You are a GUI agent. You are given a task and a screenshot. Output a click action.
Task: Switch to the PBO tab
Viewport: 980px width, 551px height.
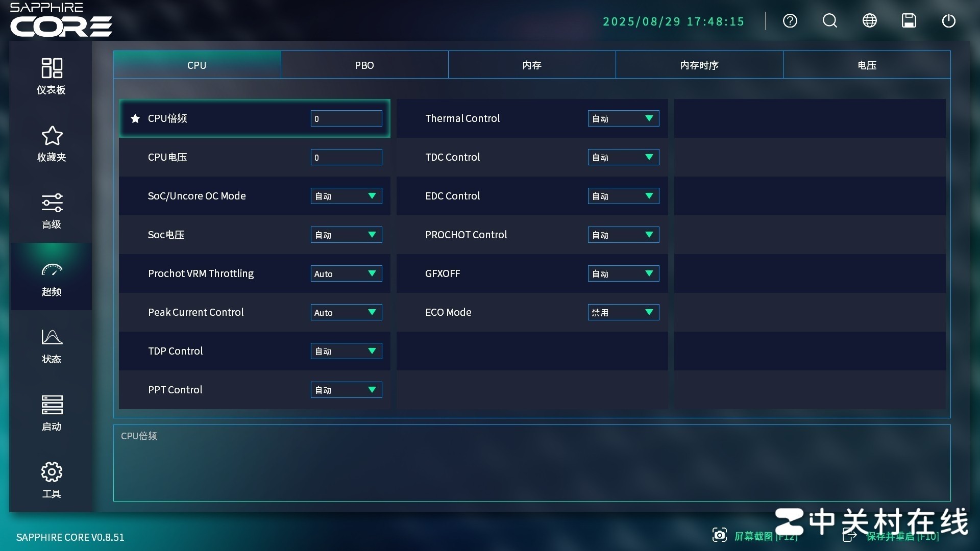click(364, 65)
